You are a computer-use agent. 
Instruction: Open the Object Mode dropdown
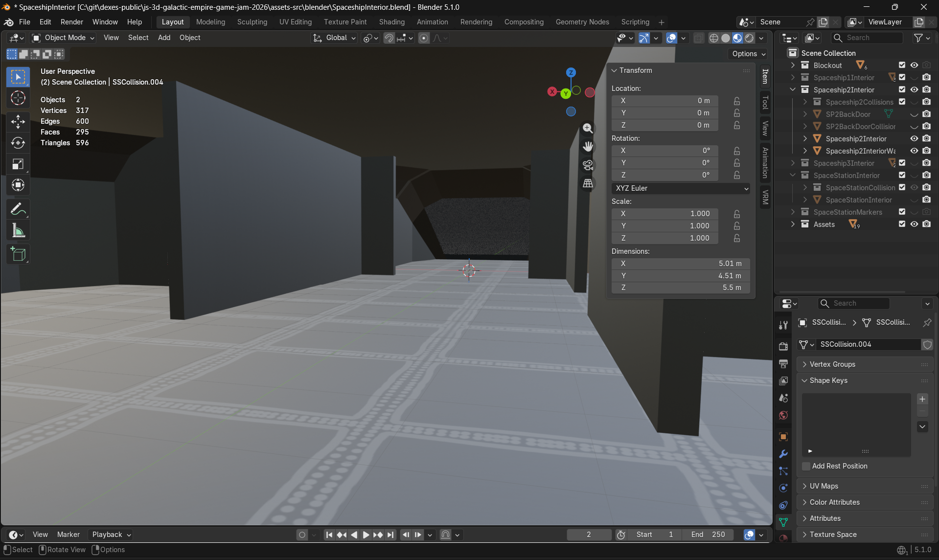pyautogui.click(x=62, y=38)
